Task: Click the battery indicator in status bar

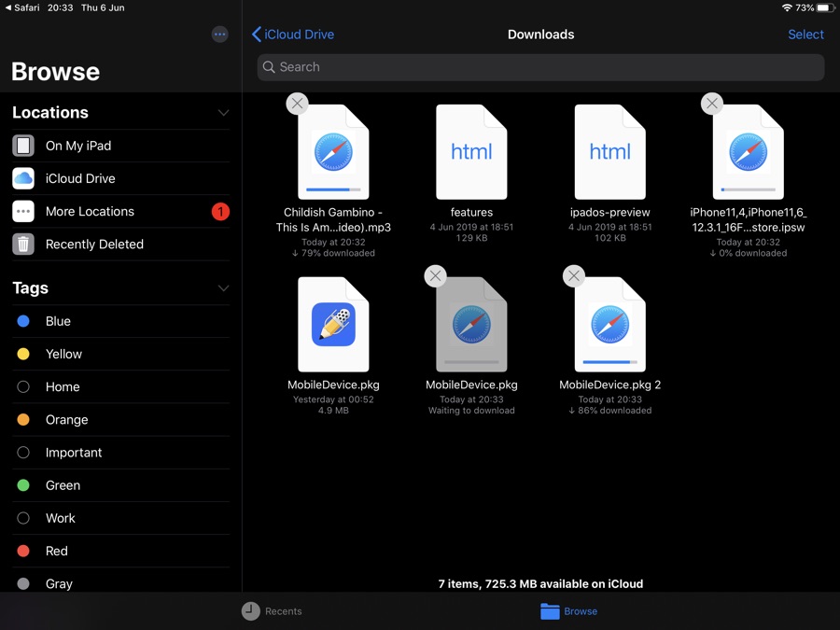Action: pyautogui.click(x=826, y=7)
